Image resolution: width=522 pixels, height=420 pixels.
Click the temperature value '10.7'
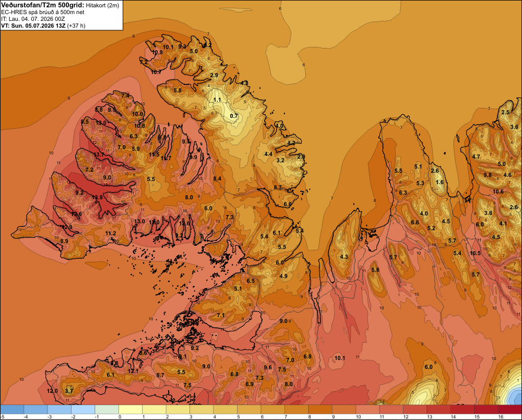coord(156,72)
